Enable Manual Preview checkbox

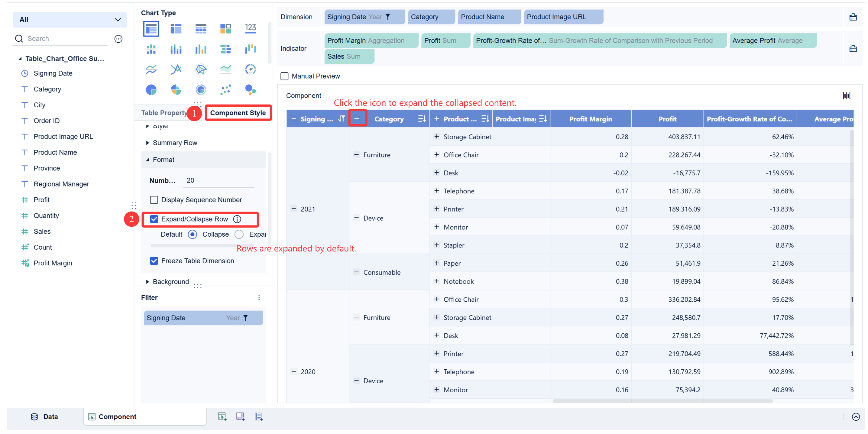(284, 76)
